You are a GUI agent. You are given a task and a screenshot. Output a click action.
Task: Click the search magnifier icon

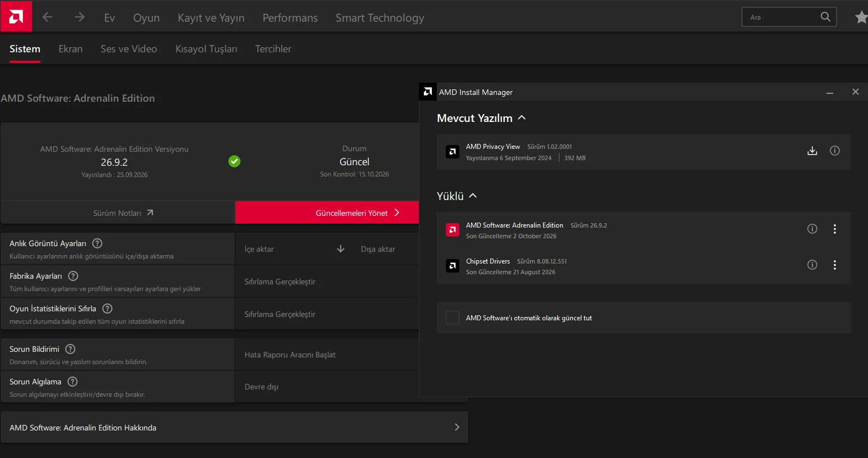pos(825,17)
